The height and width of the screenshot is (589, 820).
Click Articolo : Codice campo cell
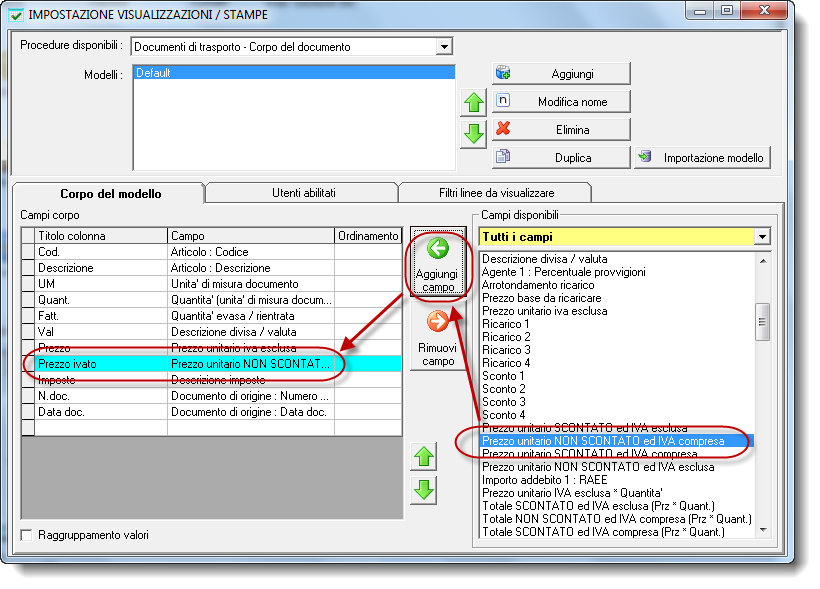click(250, 252)
